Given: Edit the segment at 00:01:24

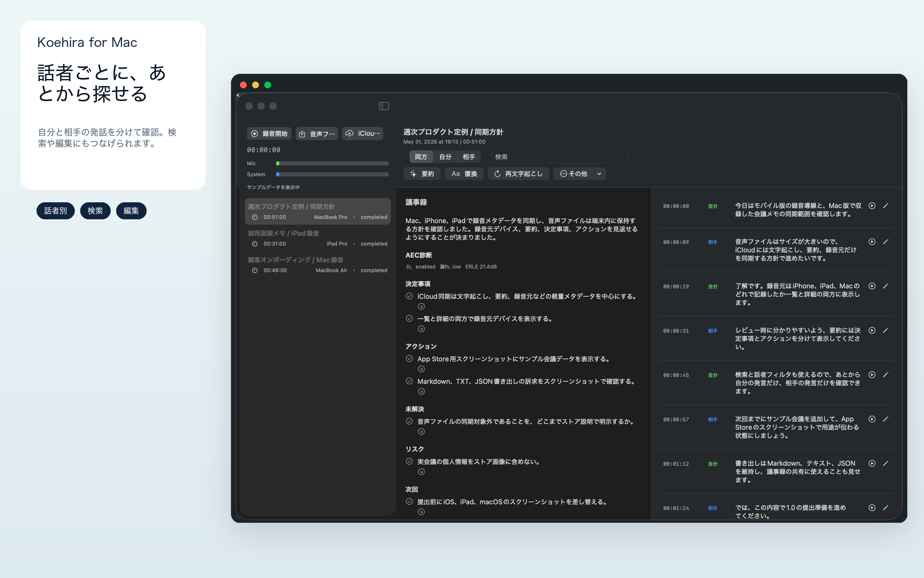Looking at the screenshot, I should pos(886,508).
